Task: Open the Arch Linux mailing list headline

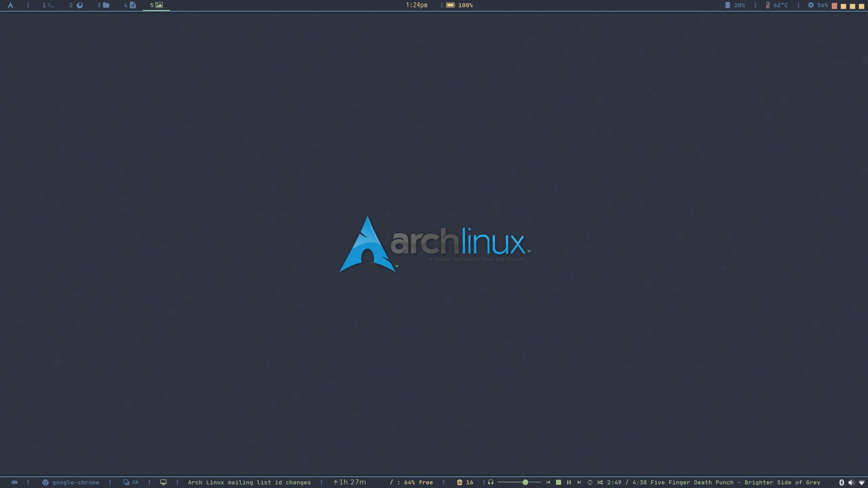Action: [x=249, y=482]
